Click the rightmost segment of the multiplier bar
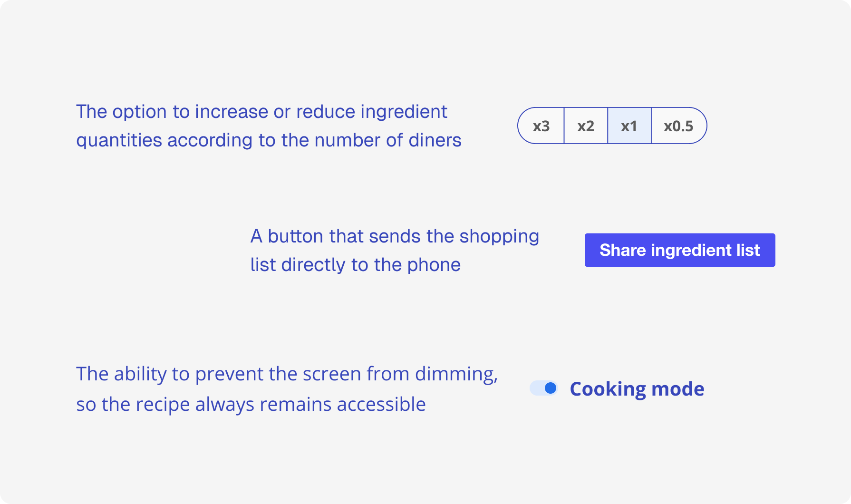The image size is (851, 504). 678,126
